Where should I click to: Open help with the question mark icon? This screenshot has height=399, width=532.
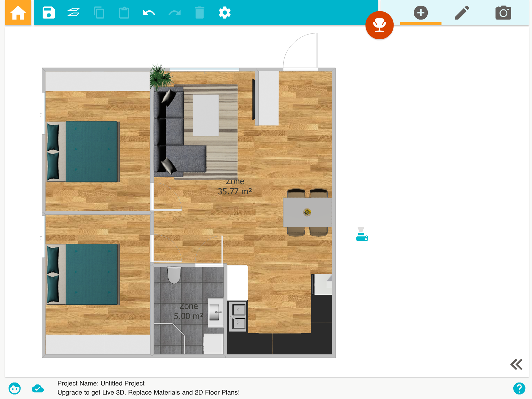(519, 389)
